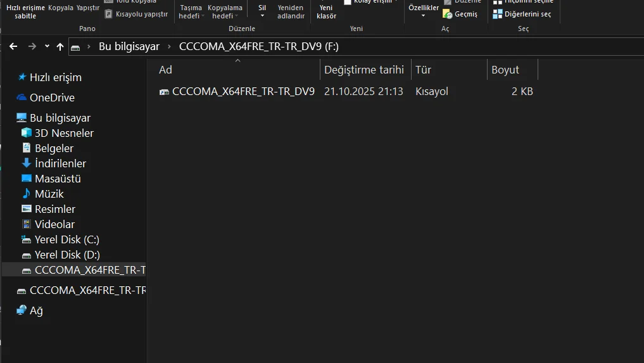Screen dimensions: 644x363
Task: Open Kopyalama hedefi dropdown
Action: tap(225, 11)
